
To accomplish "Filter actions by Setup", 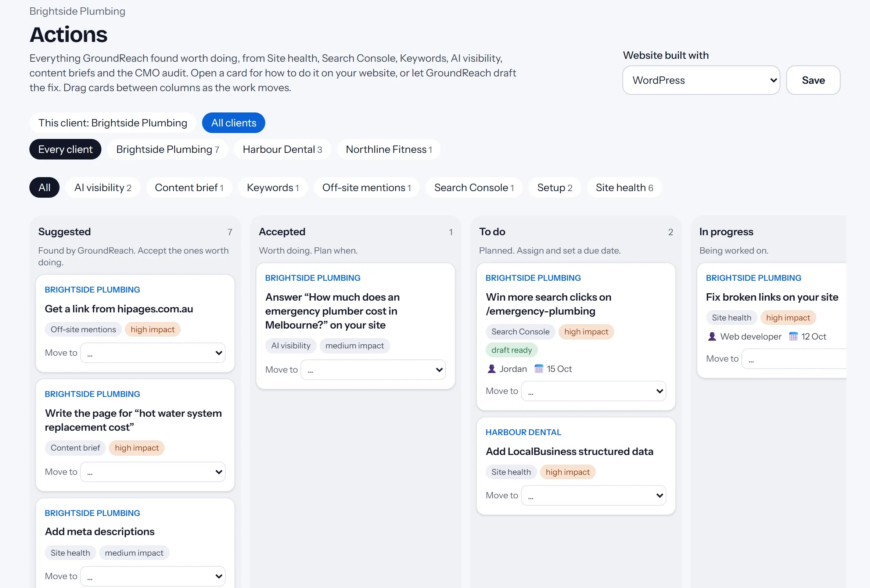I will pyautogui.click(x=554, y=188).
